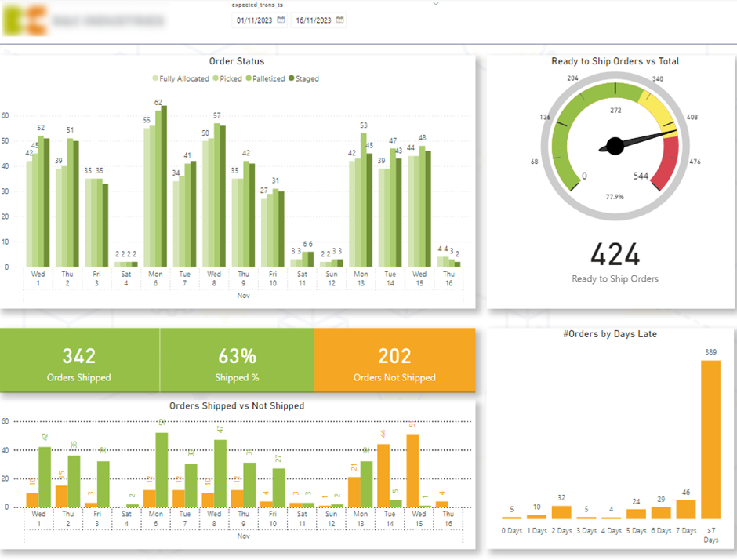Expand the date slicer chevron dropdown
This screenshot has height=560, width=737.
point(436,4)
